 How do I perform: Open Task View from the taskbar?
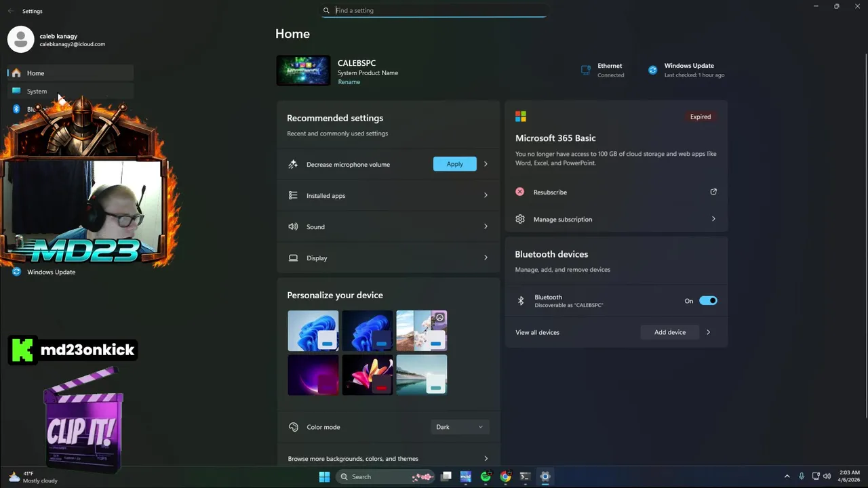pyautogui.click(x=446, y=476)
